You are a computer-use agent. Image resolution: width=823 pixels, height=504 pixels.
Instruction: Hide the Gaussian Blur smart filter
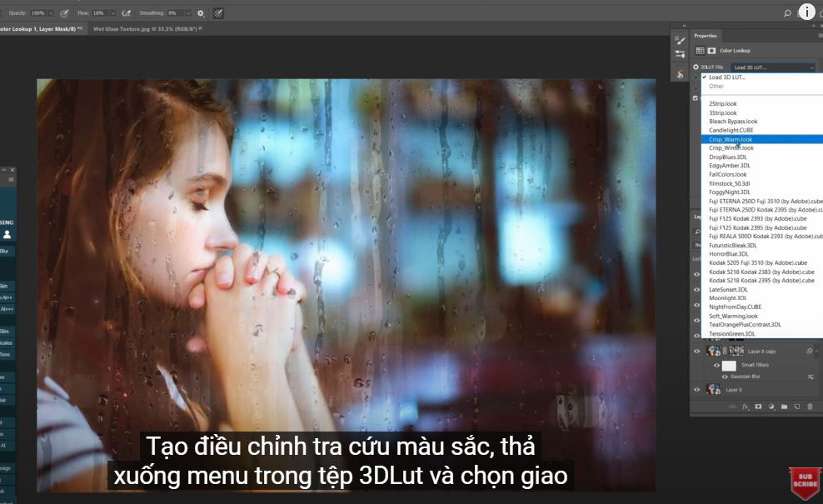(x=725, y=377)
